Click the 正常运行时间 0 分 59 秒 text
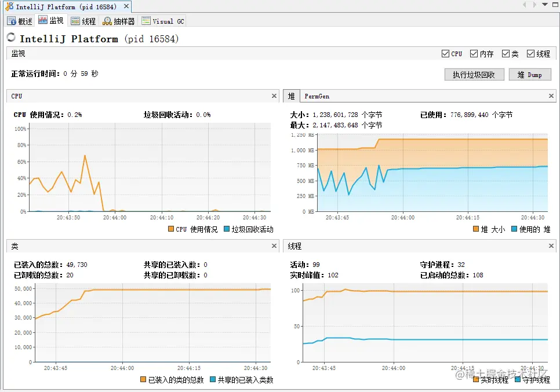The height and width of the screenshot is (392, 560). click(54, 74)
